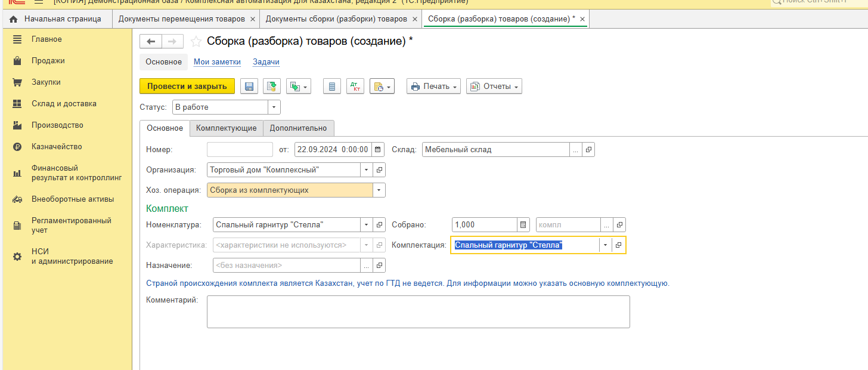Expand the Статус dropdown
This screenshot has width=868, height=370.
tap(274, 107)
